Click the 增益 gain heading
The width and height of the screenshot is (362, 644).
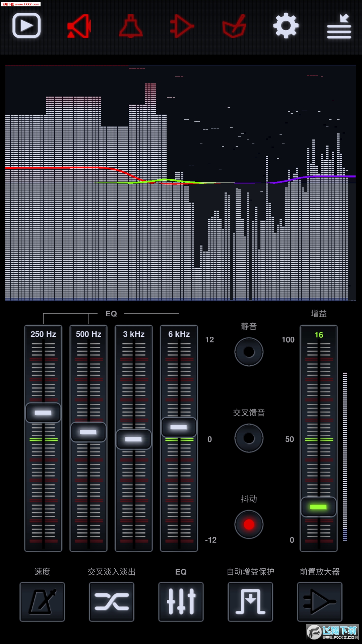(319, 314)
